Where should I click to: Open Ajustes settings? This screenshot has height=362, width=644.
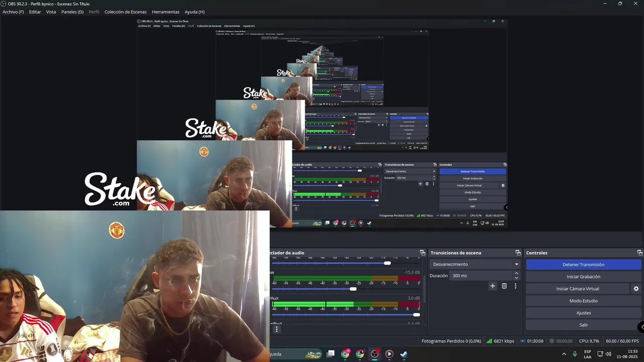click(584, 313)
